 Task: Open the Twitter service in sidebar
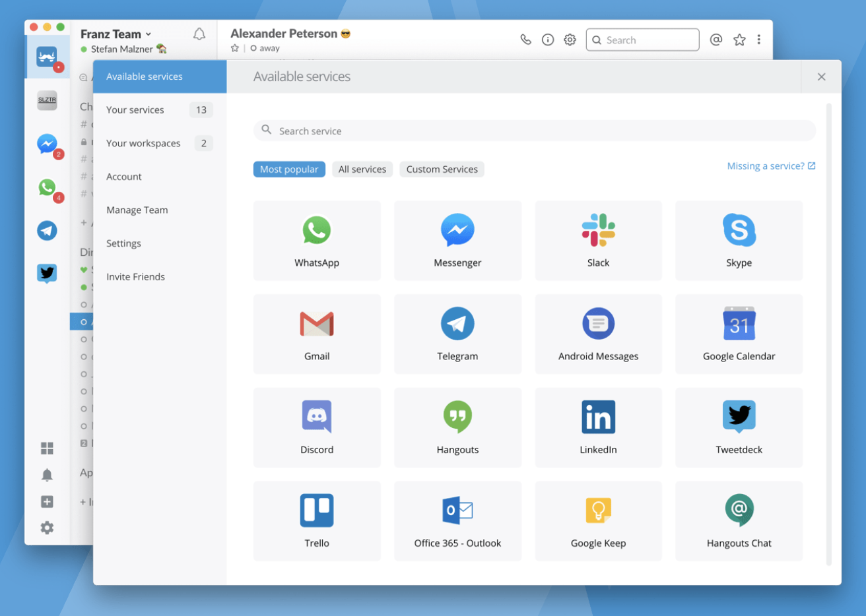47,273
